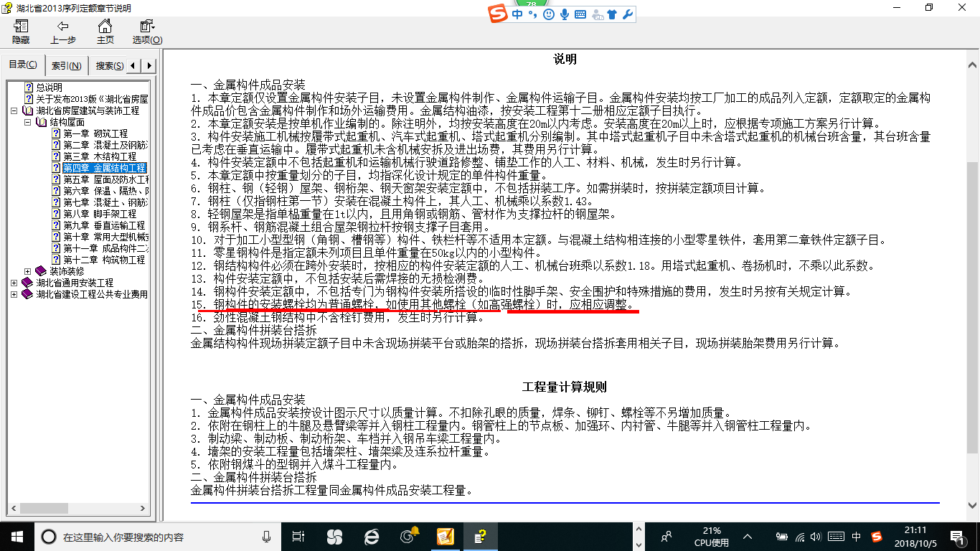Click the Sogou IME logo icon
Viewport: 980px width, 551px height.
(497, 14)
